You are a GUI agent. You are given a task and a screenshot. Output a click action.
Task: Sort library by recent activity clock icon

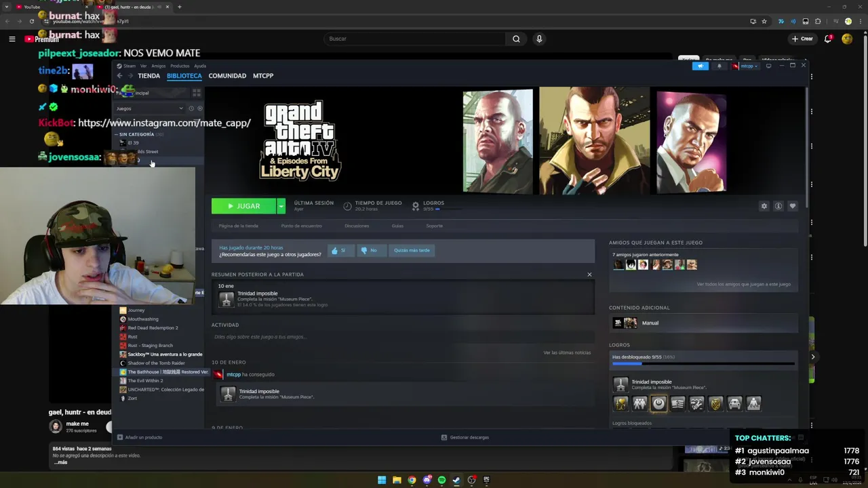[191, 108]
